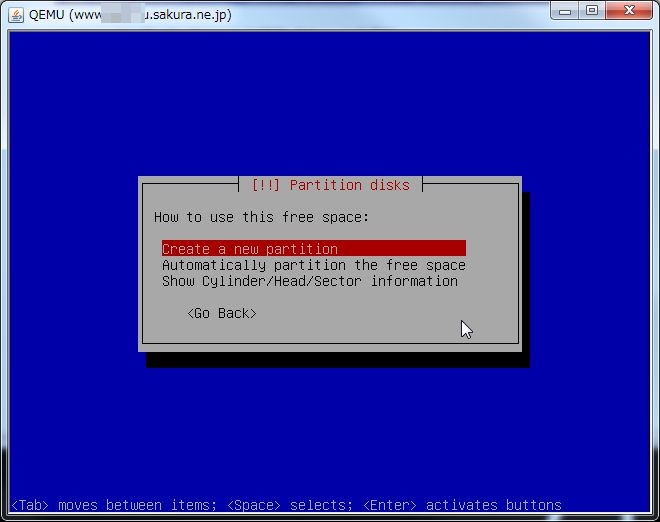The height and width of the screenshot is (522, 660).
Task: Click the Partition disks dialog title
Action: pos(330,185)
